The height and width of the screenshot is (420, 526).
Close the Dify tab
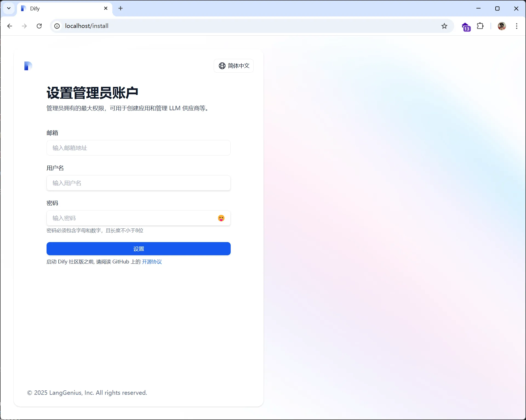coord(106,8)
